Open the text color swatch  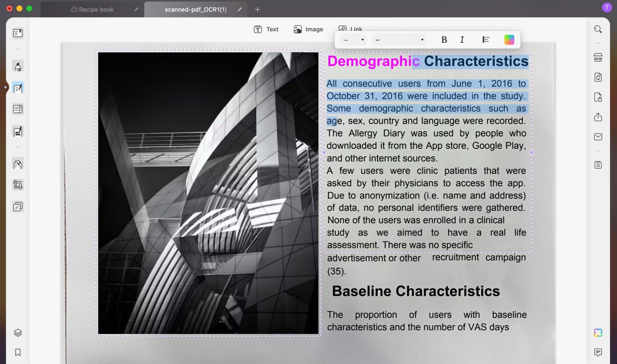tap(509, 40)
